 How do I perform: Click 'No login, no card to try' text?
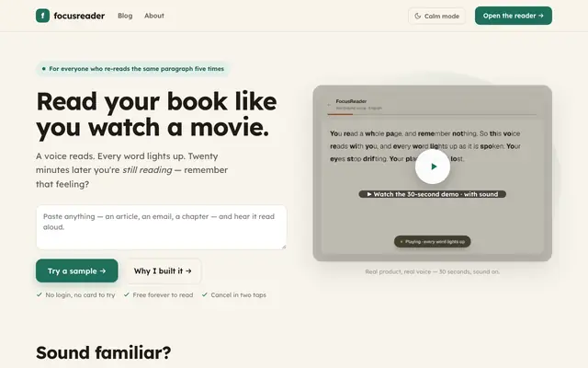pos(76,295)
